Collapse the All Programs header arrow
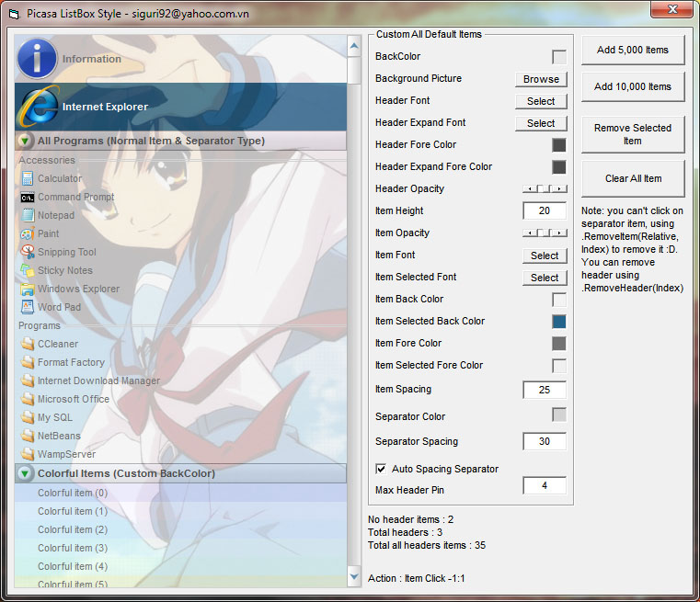Viewport: 700px width, 602px height. (25, 141)
